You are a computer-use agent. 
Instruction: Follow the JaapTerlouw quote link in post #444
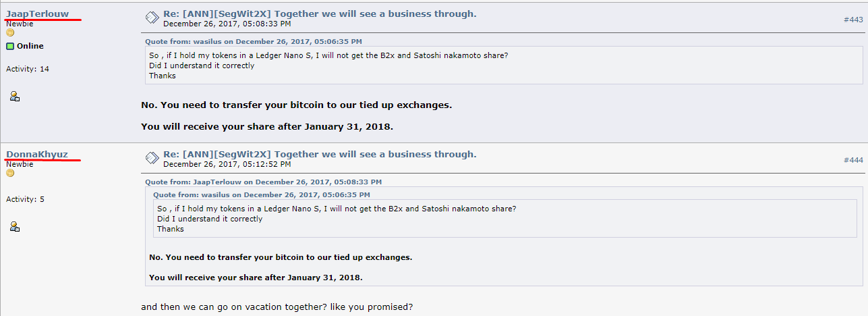tap(264, 182)
